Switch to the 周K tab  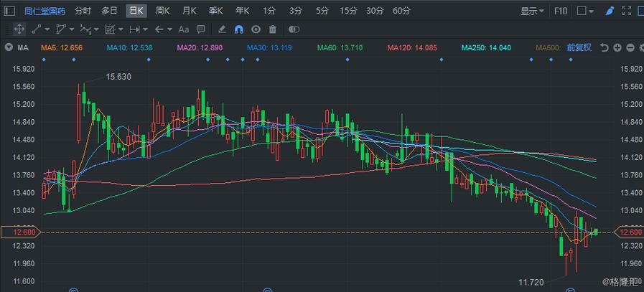[162, 11]
